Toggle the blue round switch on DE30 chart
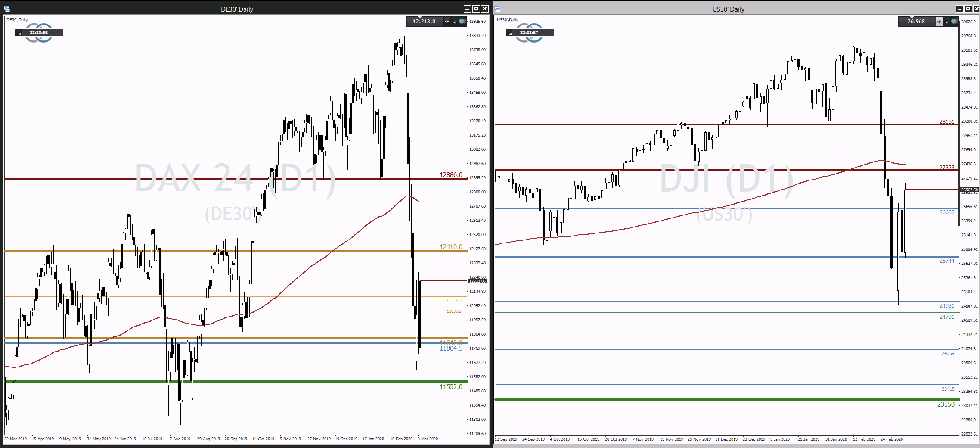 (462, 21)
